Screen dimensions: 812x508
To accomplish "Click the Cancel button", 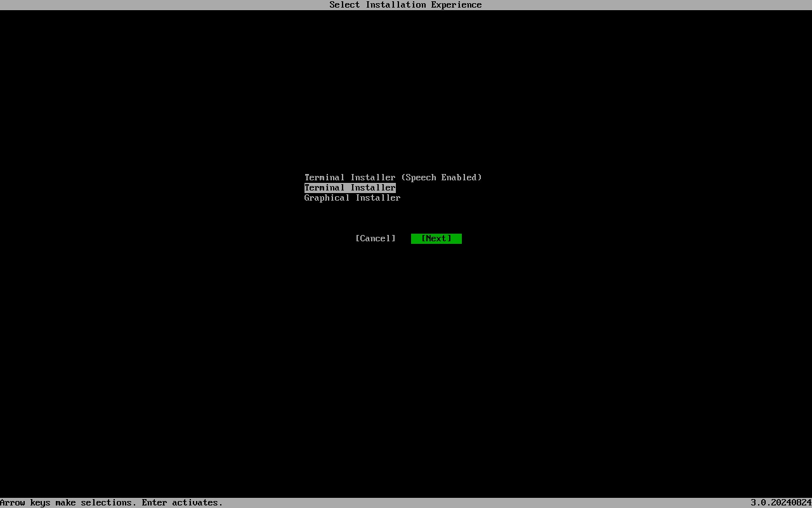I will pos(376,238).
